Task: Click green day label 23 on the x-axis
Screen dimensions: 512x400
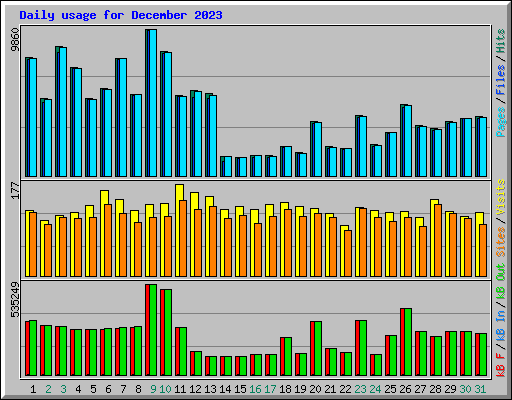Action: [x=360, y=389]
